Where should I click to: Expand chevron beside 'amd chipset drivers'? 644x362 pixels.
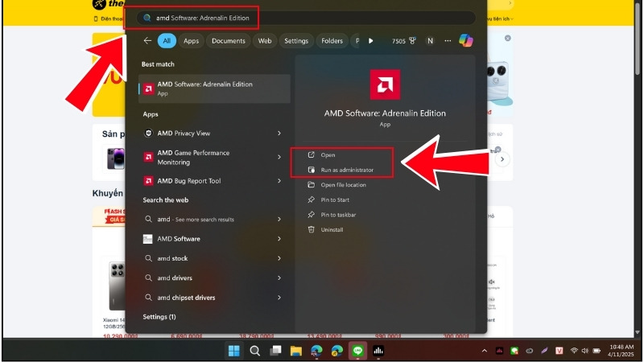279,298
